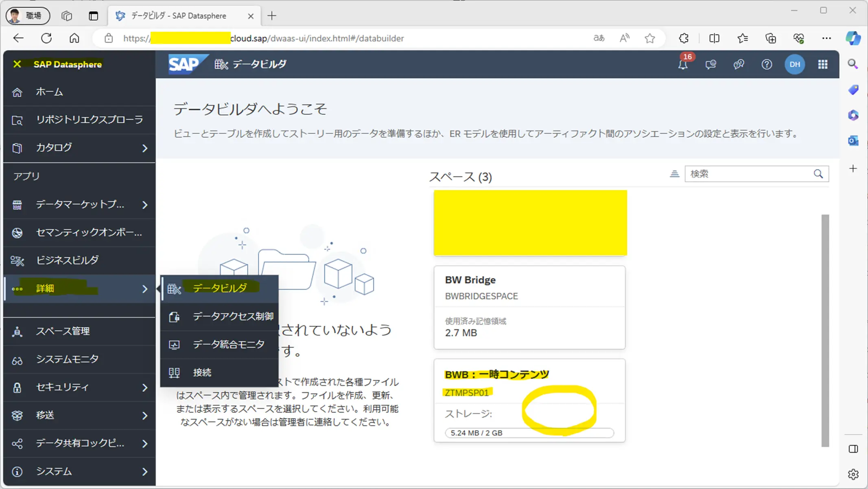Click the 接続 connections icon
The height and width of the screenshot is (489, 868).
click(174, 373)
